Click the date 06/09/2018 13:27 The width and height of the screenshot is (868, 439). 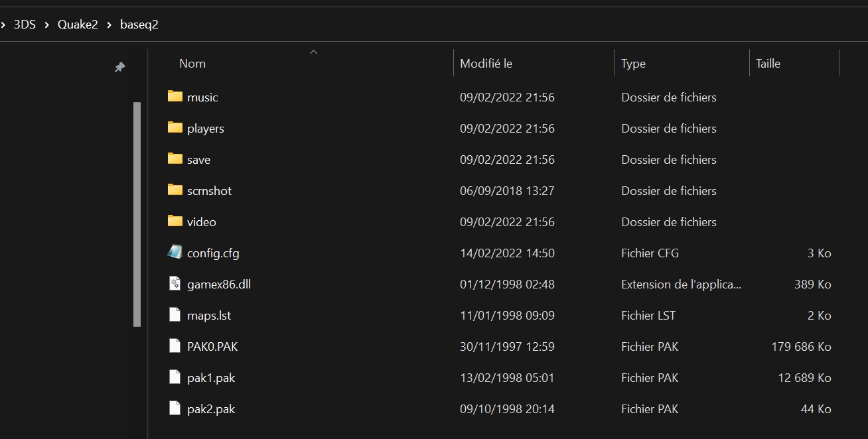pyautogui.click(x=507, y=191)
